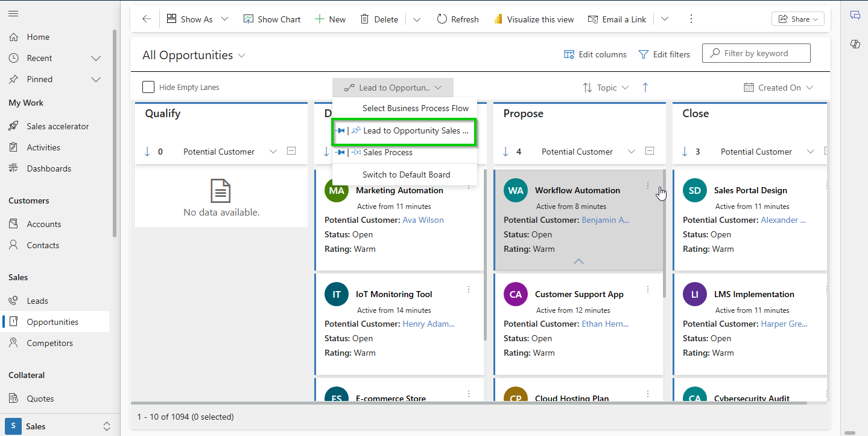
Task: Click the back arrow icon
Action: (x=146, y=19)
